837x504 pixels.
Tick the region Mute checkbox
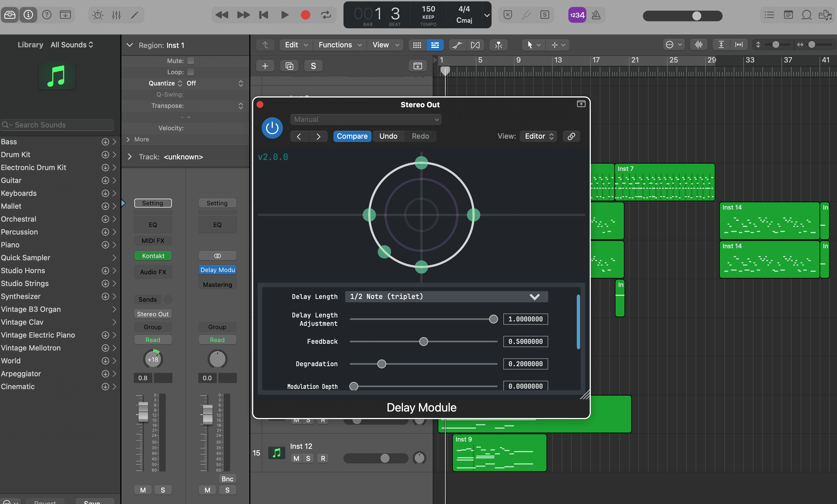(191, 61)
